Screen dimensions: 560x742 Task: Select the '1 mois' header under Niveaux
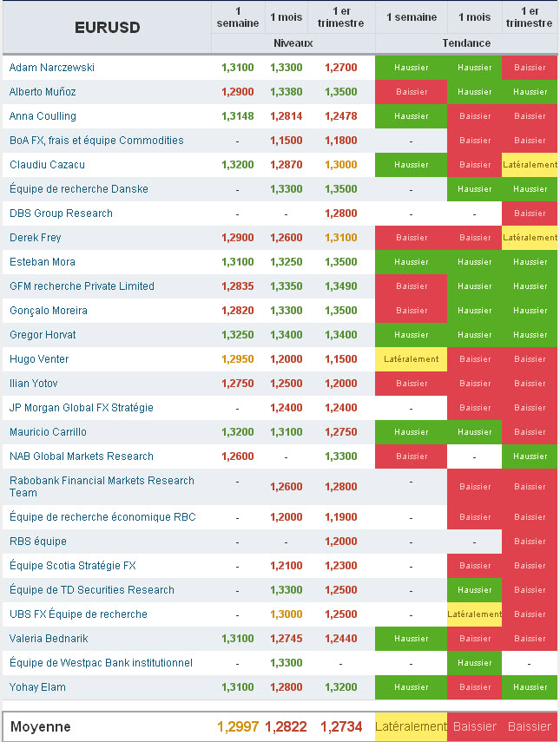click(286, 17)
